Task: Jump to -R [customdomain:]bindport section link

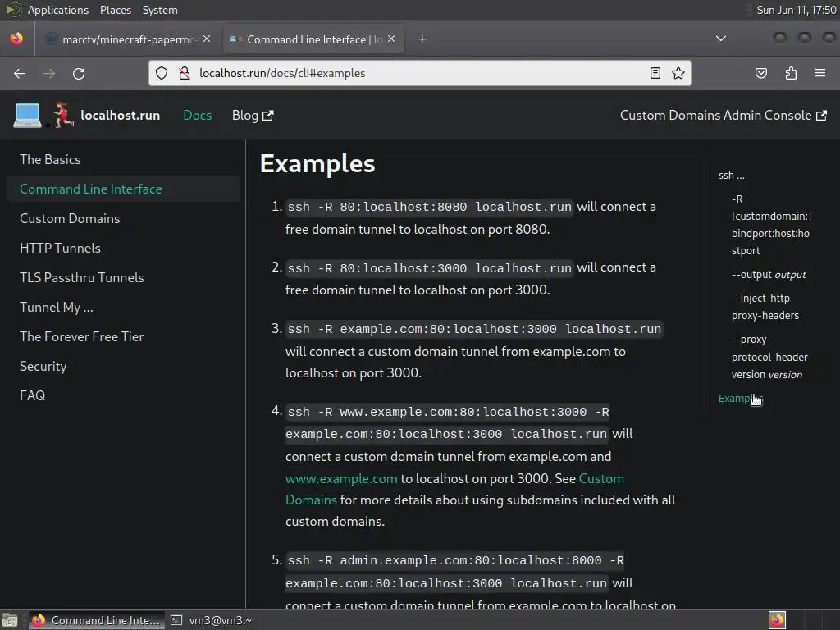Action: [x=771, y=225]
